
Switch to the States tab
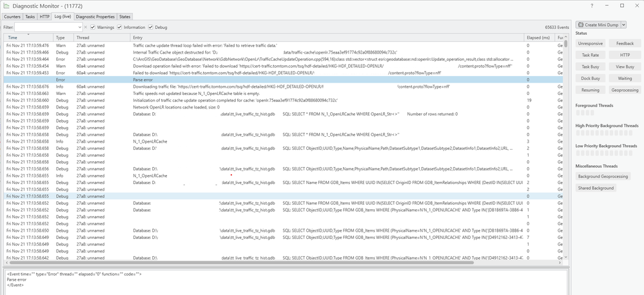tap(125, 16)
